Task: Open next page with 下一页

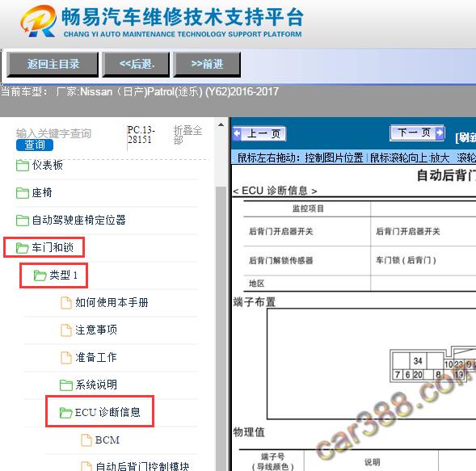Action: pyautogui.click(x=418, y=132)
